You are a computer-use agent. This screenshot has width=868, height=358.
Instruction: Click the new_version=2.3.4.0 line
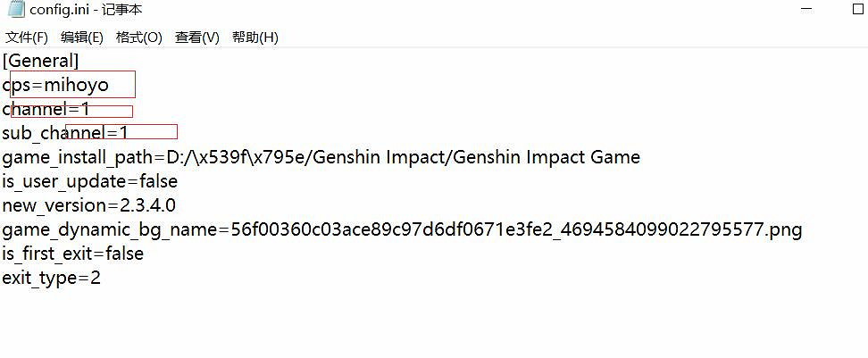(x=89, y=206)
